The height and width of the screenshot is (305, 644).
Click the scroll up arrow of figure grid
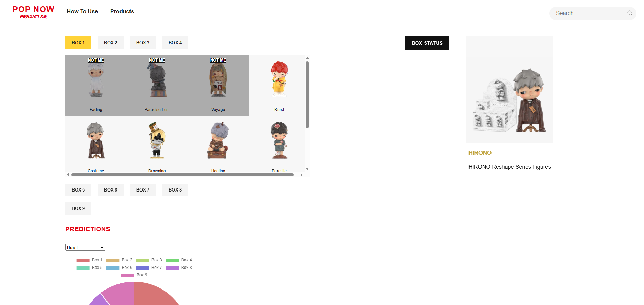(x=307, y=58)
